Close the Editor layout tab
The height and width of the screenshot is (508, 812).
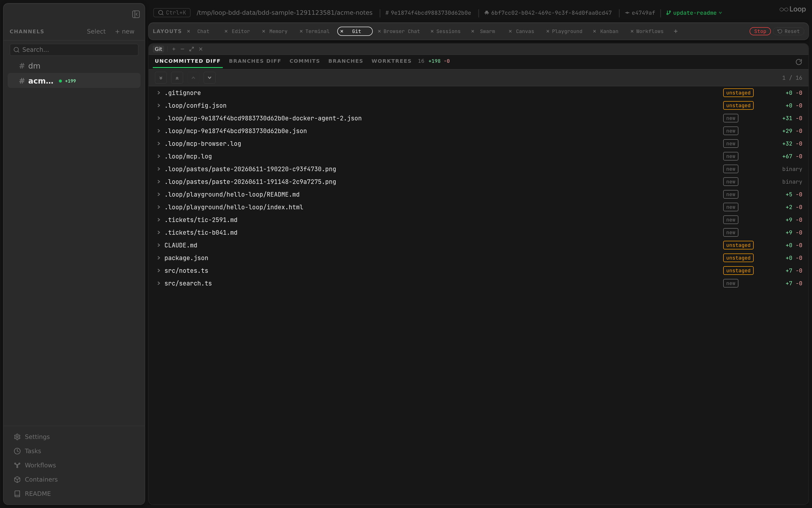tap(226, 31)
